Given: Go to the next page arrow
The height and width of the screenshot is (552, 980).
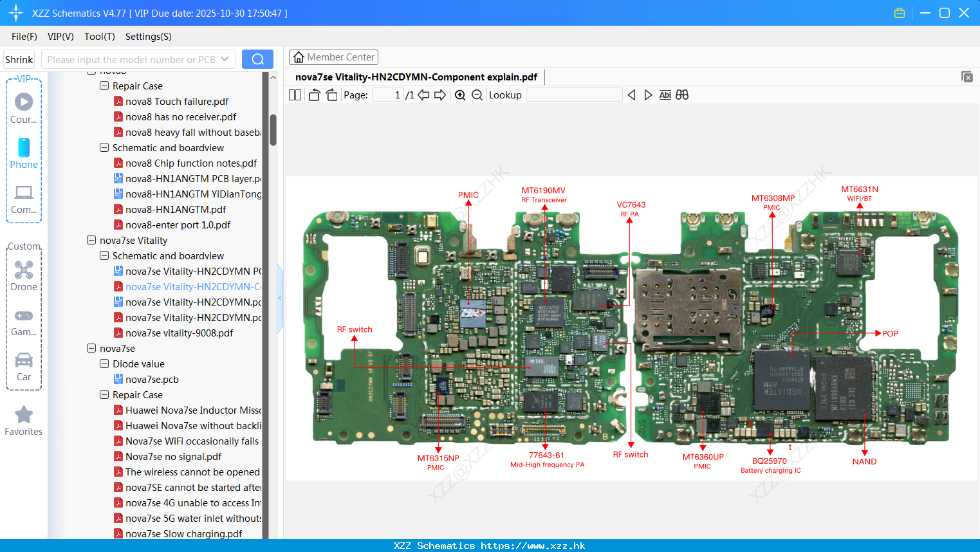Looking at the screenshot, I should tap(440, 95).
